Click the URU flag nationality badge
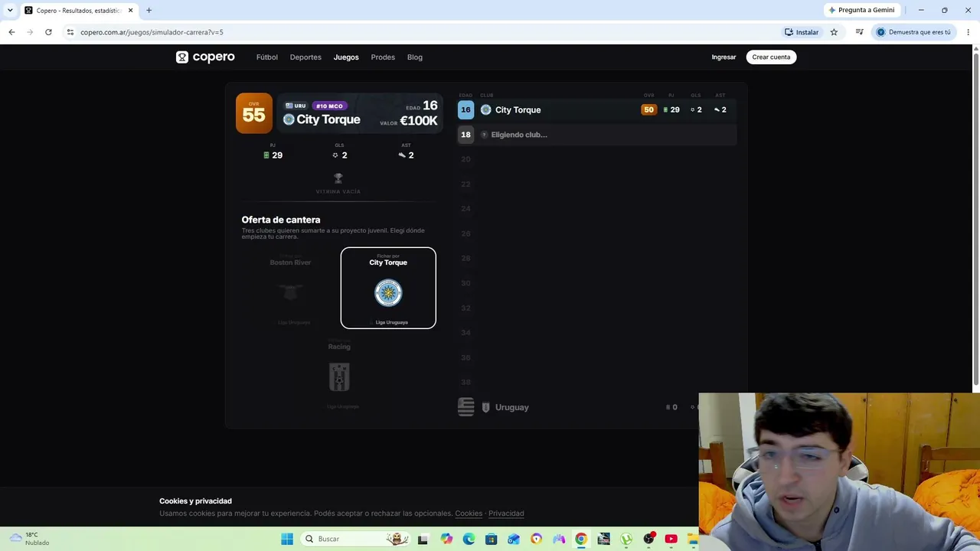This screenshot has width=980, height=551. point(296,106)
